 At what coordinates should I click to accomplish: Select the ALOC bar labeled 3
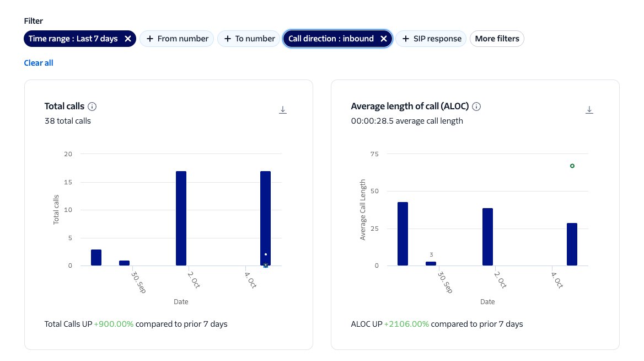click(x=431, y=263)
